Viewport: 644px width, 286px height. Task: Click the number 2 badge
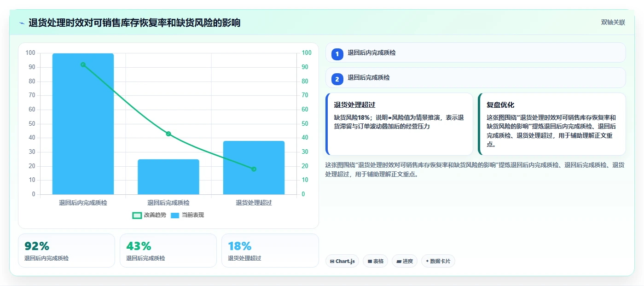click(337, 79)
